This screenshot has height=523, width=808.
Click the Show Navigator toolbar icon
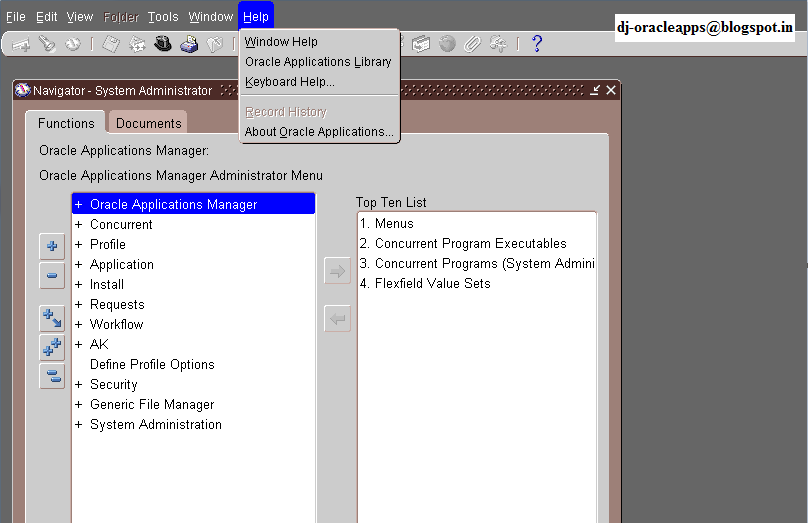pos(73,44)
